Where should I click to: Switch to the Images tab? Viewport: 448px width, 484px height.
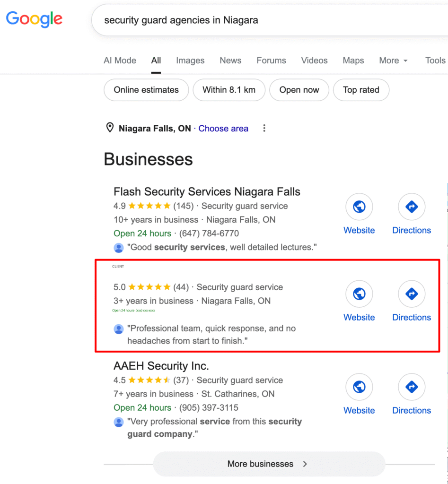click(190, 60)
